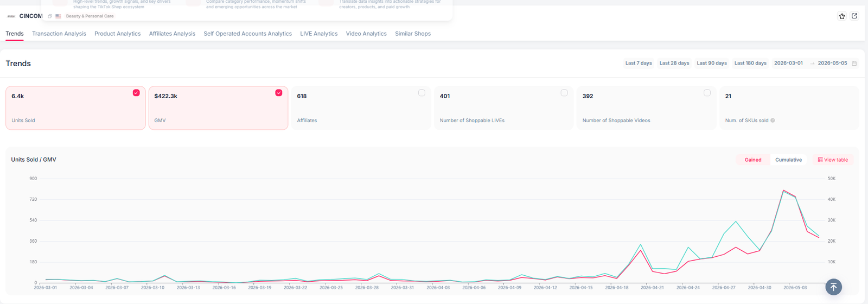
Task: Switch chart to Cumulative mode
Action: (x=788, y=160)
